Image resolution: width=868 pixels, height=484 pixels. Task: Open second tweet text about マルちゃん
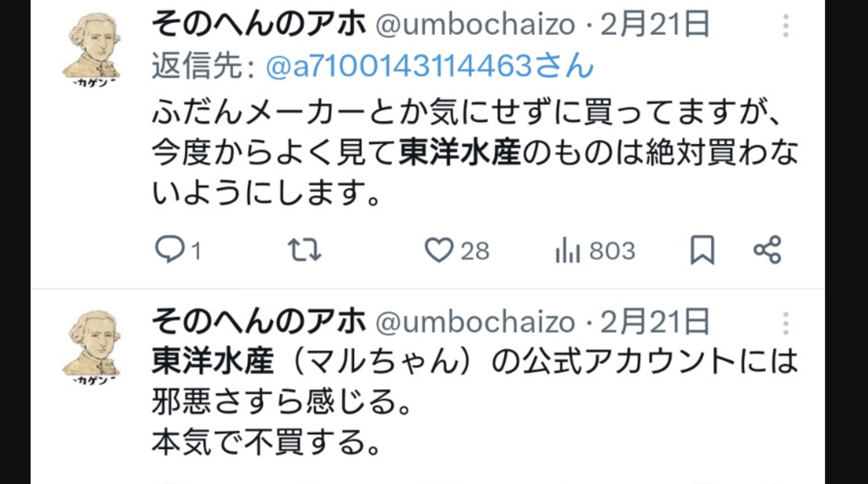pos(475,401)
